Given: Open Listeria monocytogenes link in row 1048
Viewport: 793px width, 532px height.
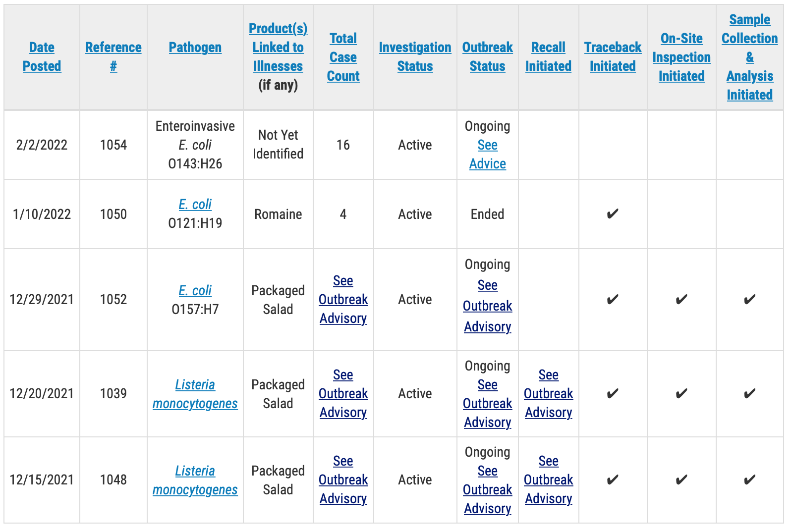Looking at the screenshot, I should point(195,480).
